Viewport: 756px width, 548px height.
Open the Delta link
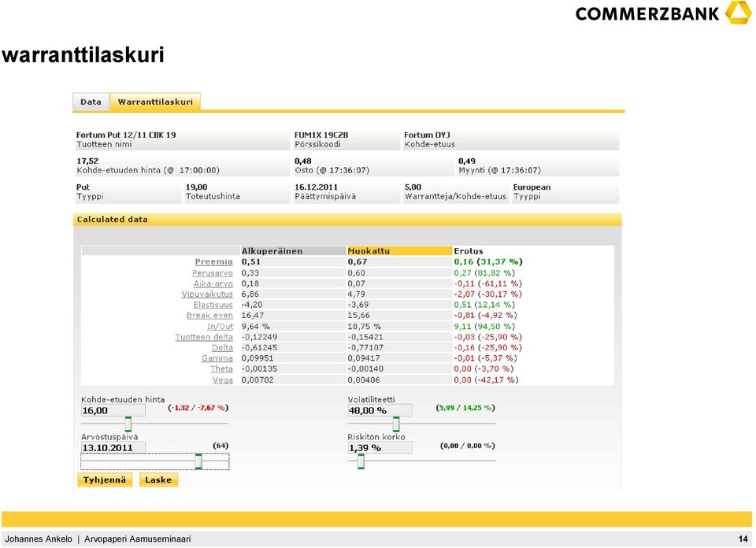pos(222,347)
